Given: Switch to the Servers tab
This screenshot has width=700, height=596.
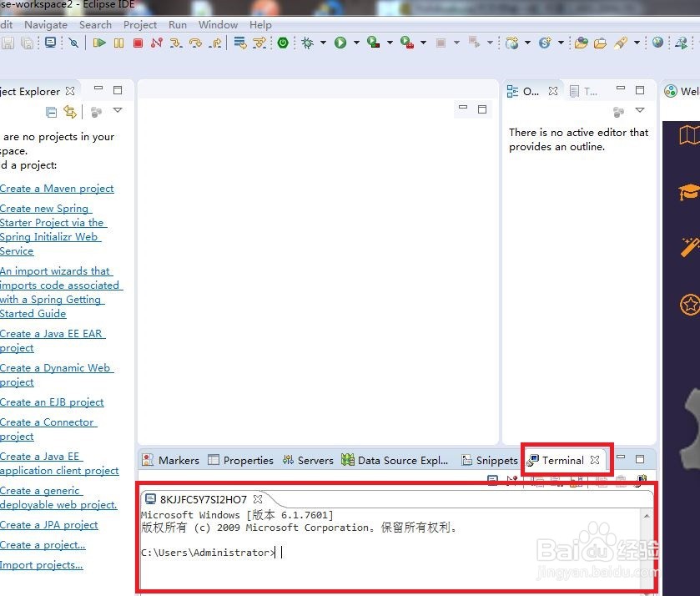Looking at the screenshot, I should [308, 460].
